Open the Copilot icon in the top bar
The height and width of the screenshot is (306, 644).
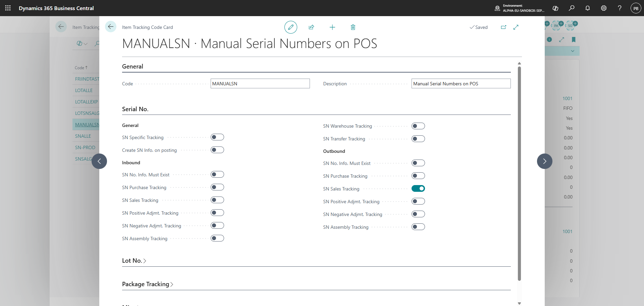[x=555, y=8]
